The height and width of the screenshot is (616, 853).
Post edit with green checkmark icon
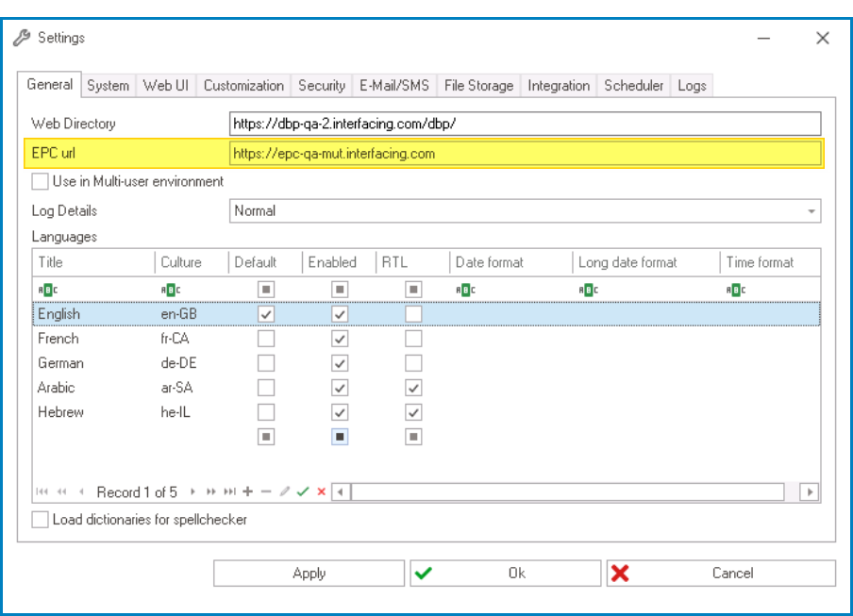pos(303,491)
